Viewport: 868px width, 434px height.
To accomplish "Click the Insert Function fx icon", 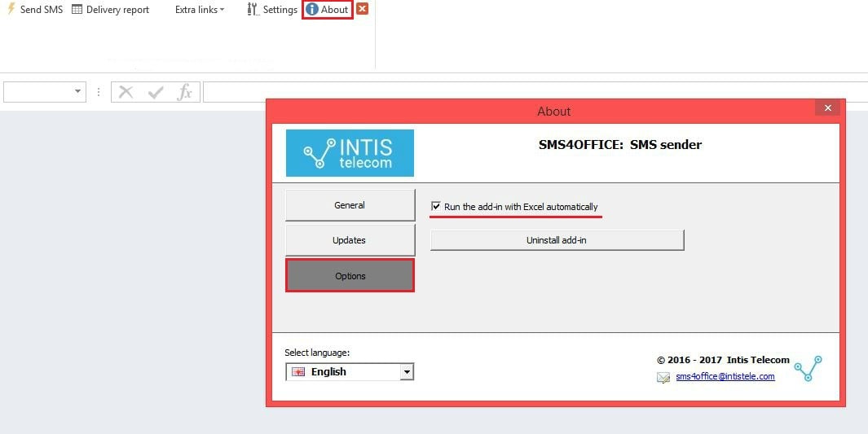I will pyautogui.click(x=184, y=92).
